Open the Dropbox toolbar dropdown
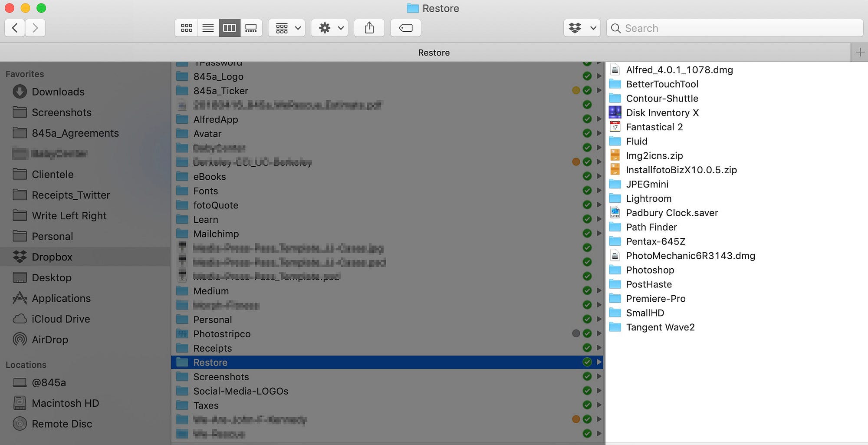This screenshot has width=868, height=445. (582, 28)
